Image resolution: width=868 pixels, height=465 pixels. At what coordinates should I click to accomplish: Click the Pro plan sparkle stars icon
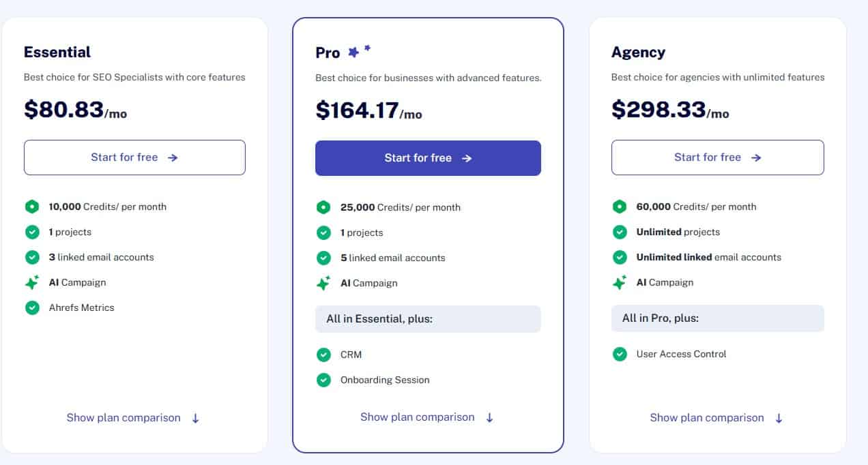tap(359, 51)
